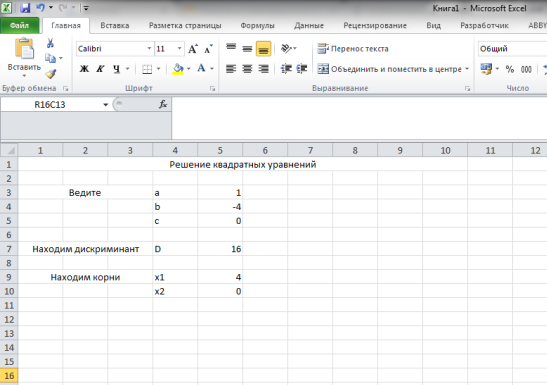
Task: Open the Разработчик tab
Action: (484, 25)
